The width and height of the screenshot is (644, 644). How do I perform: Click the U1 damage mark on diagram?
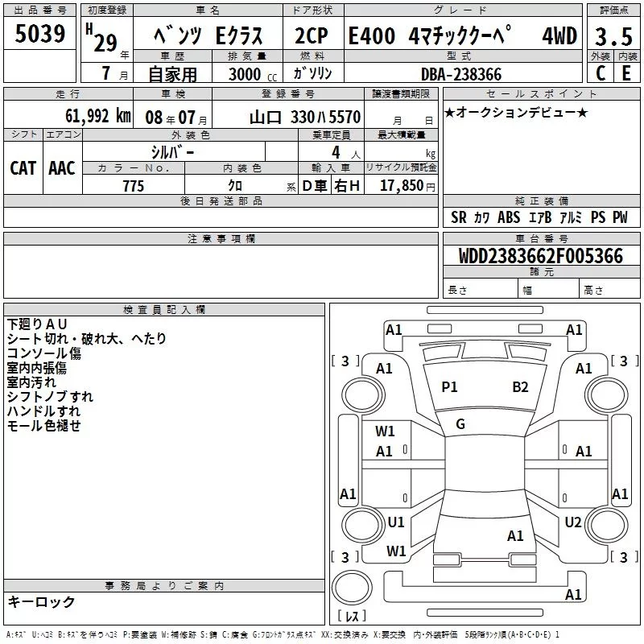[396, 522]
